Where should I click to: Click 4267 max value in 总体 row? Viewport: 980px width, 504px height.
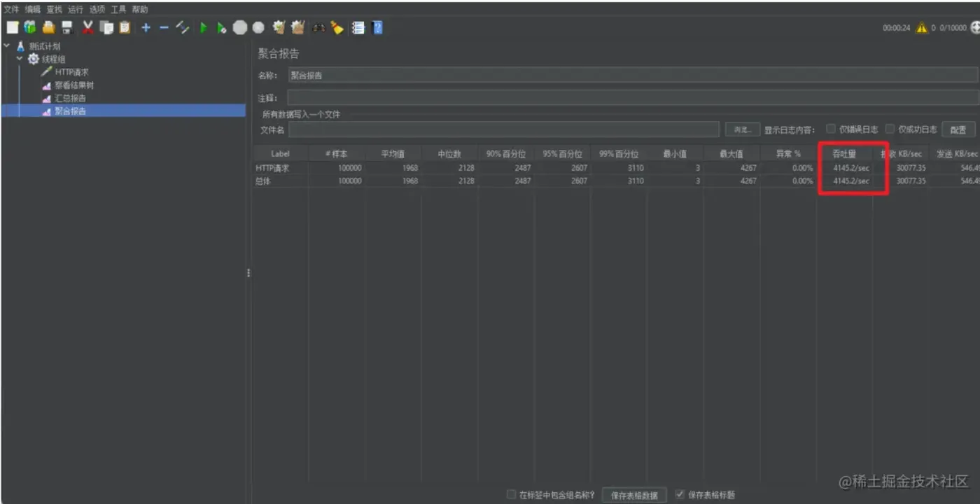pyautogui.click(x=748, y=181)
